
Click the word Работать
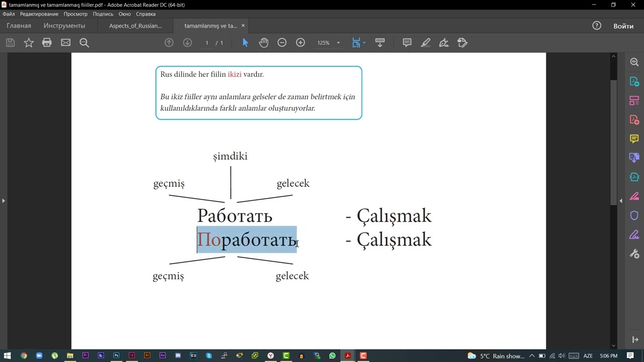234,216
